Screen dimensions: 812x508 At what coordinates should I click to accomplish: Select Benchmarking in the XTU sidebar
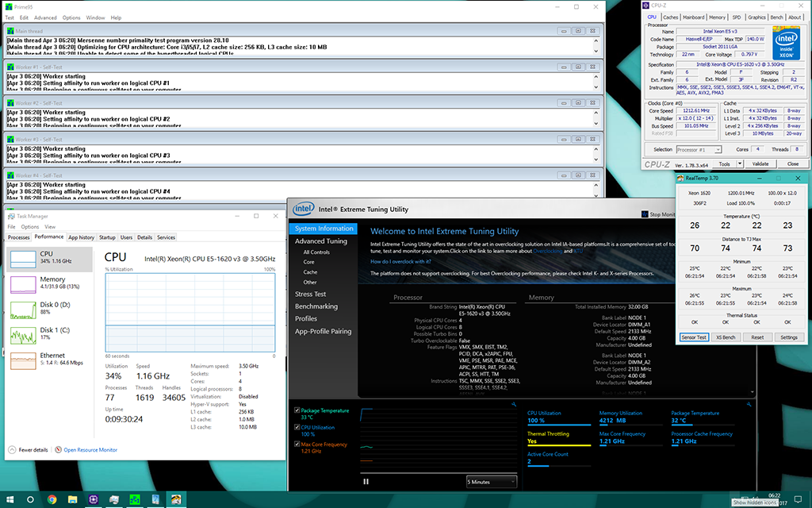[316, 306]
